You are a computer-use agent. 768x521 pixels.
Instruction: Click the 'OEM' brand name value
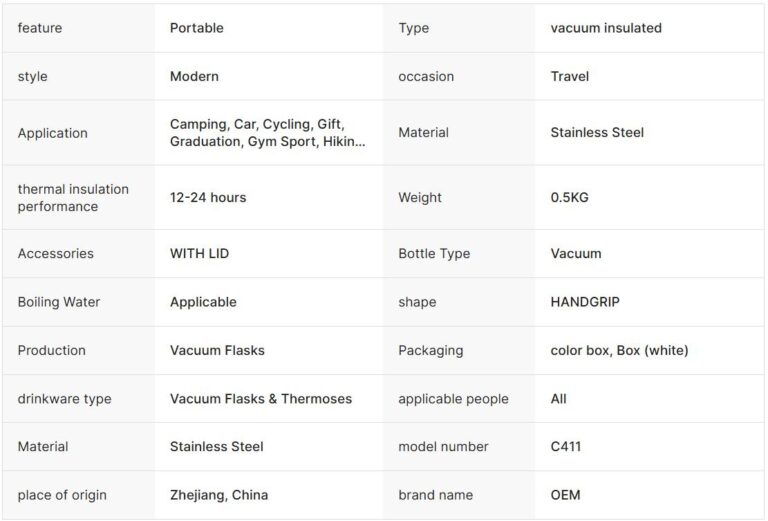pyautogui.click(x=565, y=494)
